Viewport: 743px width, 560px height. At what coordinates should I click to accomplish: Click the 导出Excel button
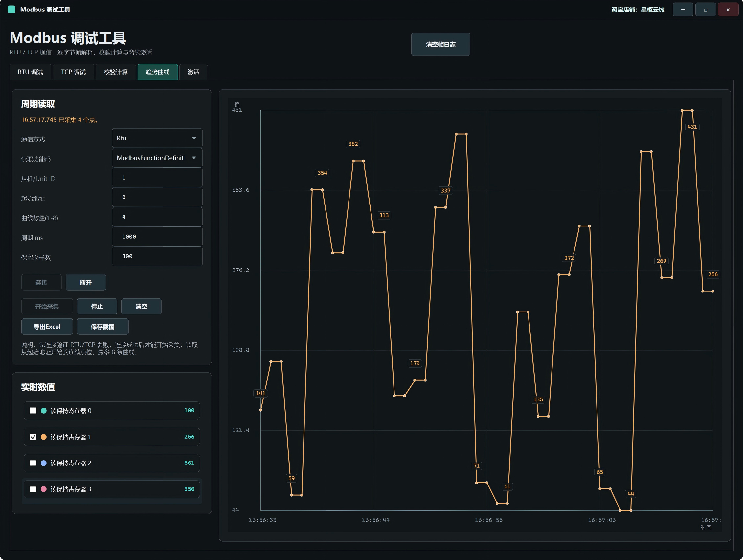pyautogui.click(x=47, y=327)
